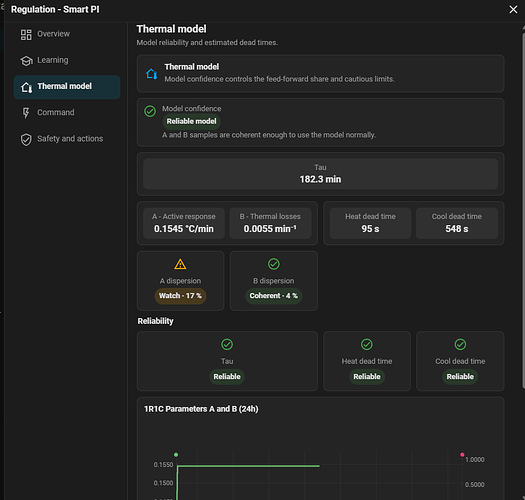Select the 0.0055 min⁻¹ thermal losses value
The width and height of the screenshot is (525, 500).
(x=270, y=229)
